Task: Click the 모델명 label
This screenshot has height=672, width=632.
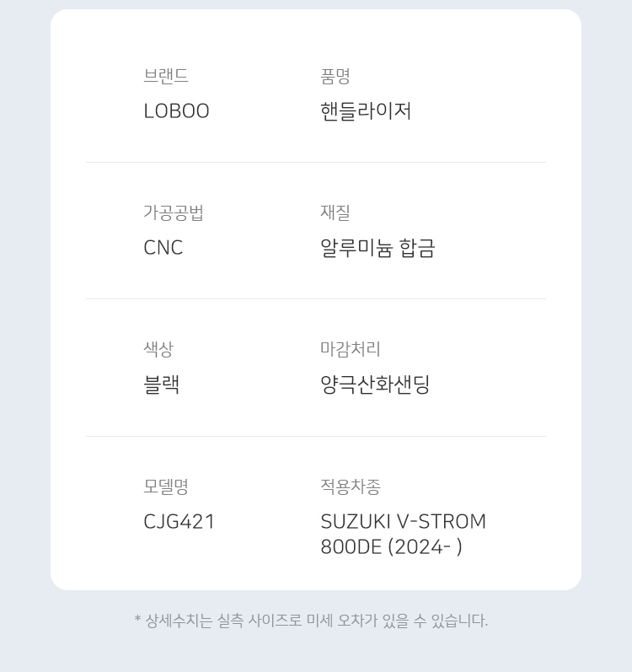Action: point(166,487)
